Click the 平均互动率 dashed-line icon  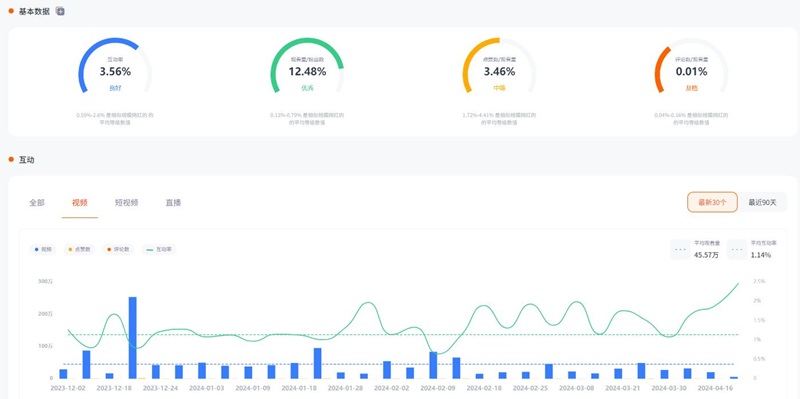pyautogui.click(x=737, y=250)
